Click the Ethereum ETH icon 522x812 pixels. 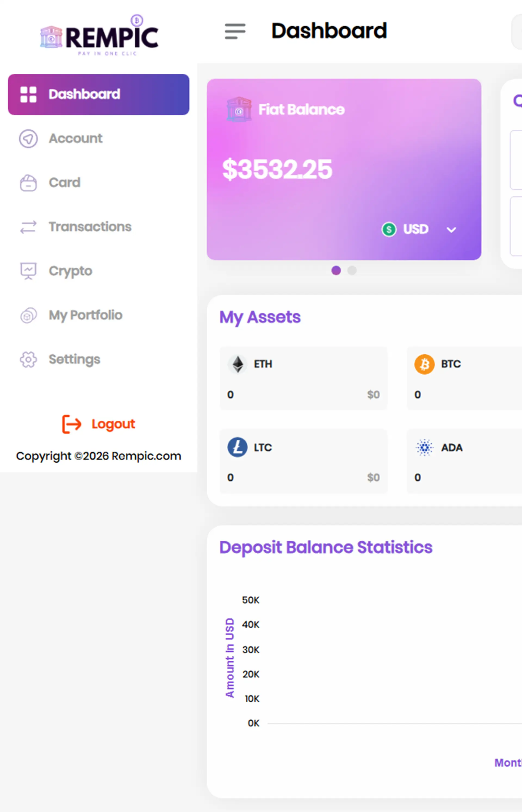pos(238,364)
